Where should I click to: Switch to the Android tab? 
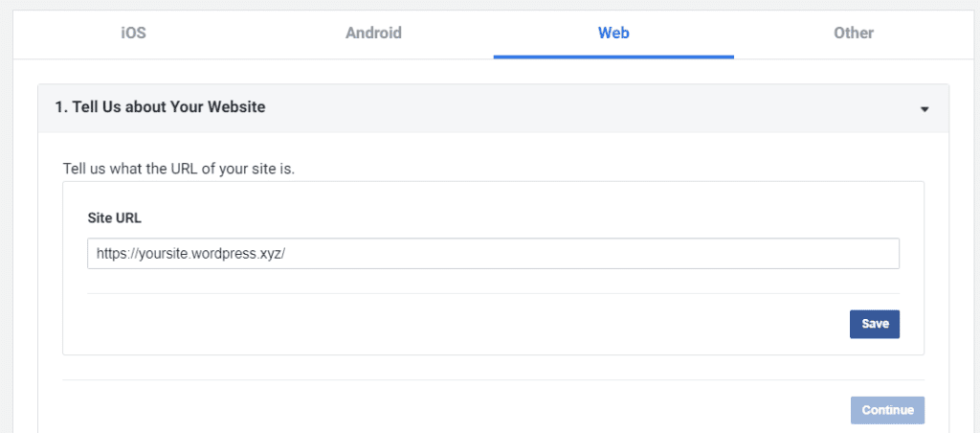[x=373, y=33]
